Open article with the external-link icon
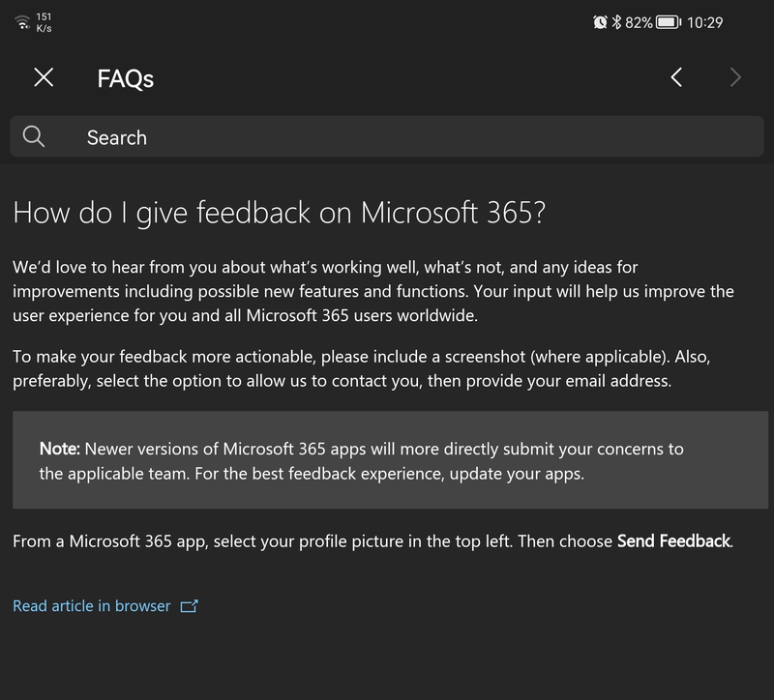The image size is (774, 700). pyautogui.click(x=189, y=605)
